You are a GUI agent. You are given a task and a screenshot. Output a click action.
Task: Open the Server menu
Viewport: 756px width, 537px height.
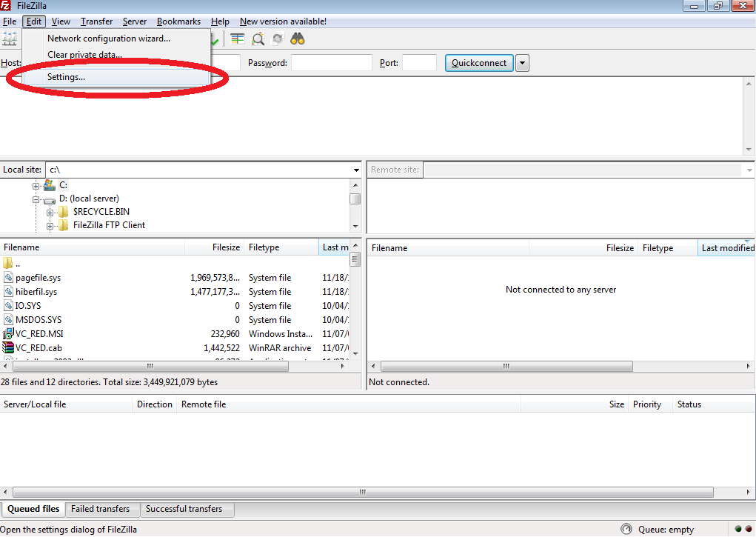pos(135,21)
